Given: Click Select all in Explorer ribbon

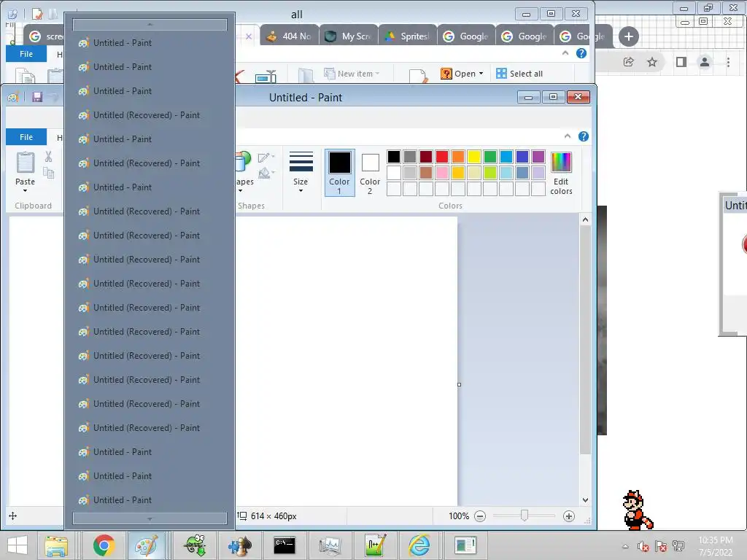Looking at the screenshot, I should pyautogui.click(x=519, y=74).
